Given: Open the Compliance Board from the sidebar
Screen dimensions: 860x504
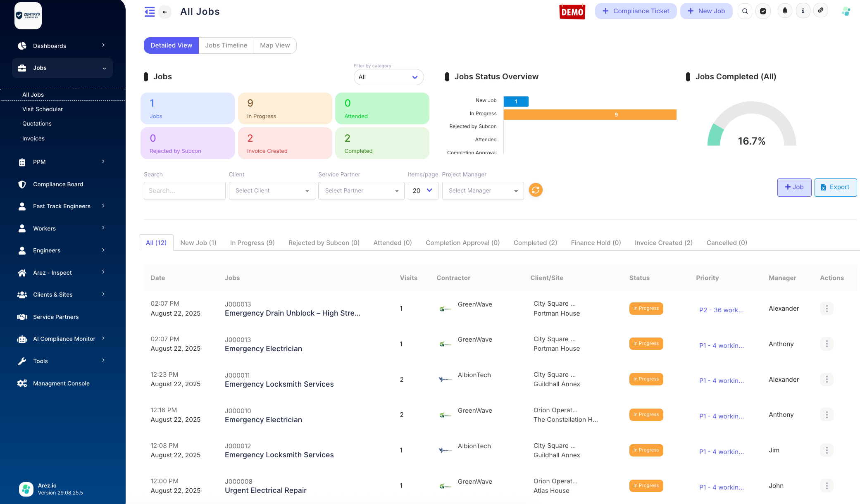Looking at the screenshot, I should click(58, 184).
